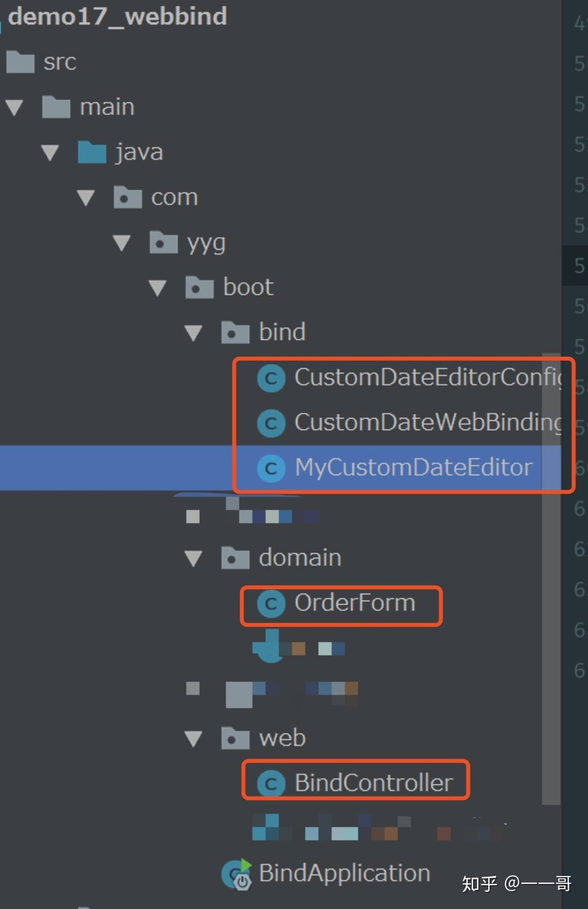Select the main folder label
The image size is (588, 909).
(107, 107)
